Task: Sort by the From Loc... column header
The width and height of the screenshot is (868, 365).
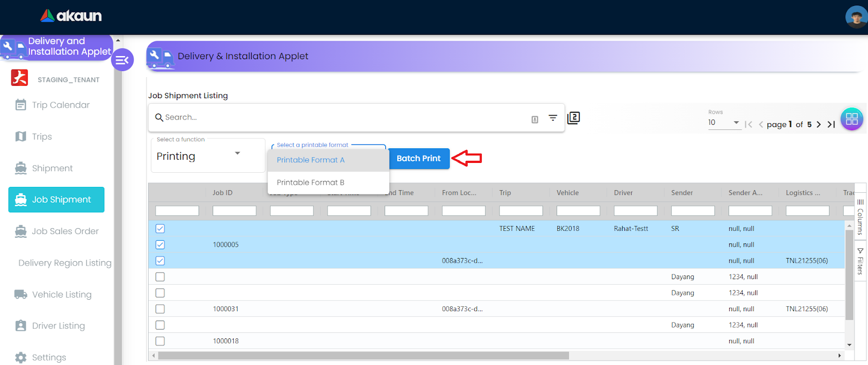Action: click(x=459, y=193)
